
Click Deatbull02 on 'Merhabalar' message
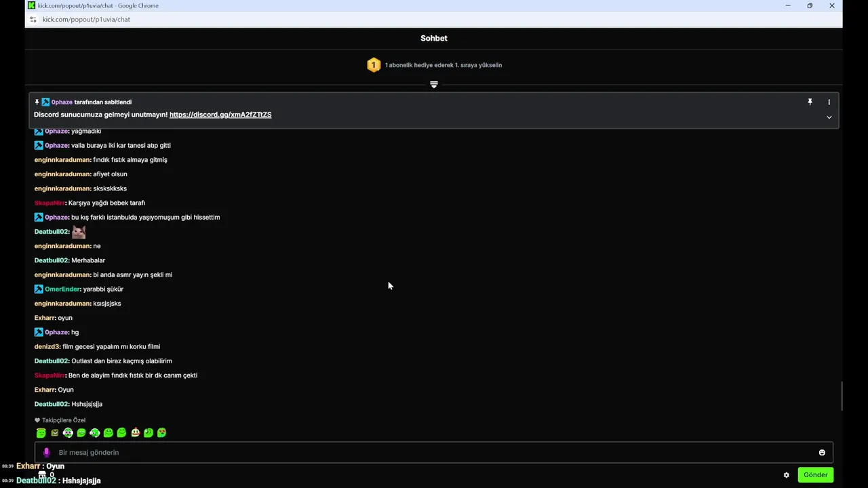pos(52,260)
